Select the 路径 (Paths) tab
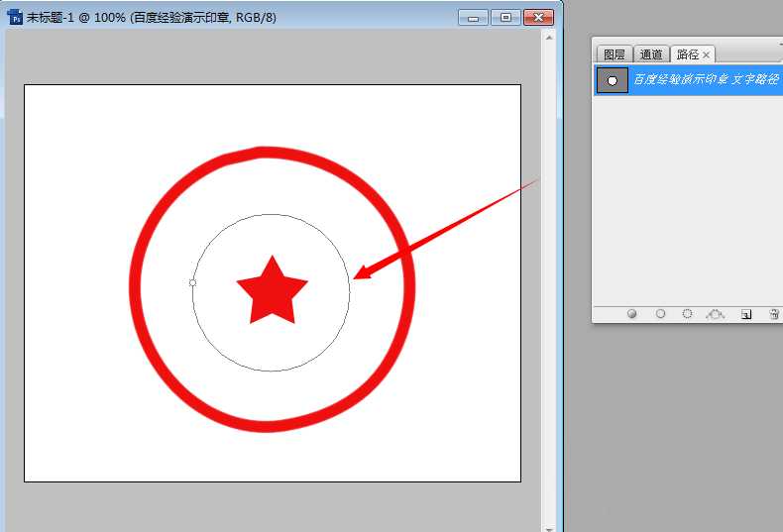Screen dimensions: 783x532 tap(687, 55)
